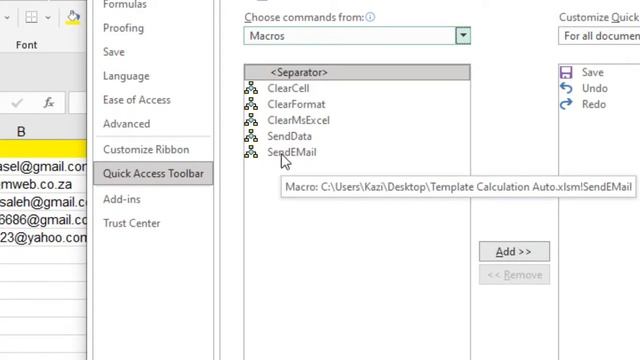This screenshot has width=640, height=360.
Task: Open the Customize Ribbon category
Action: point(146,149)
